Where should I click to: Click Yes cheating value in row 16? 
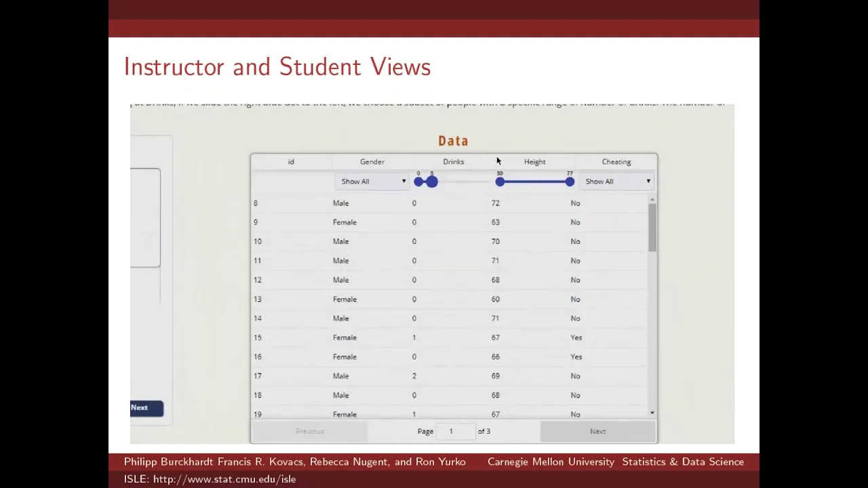pos(576,357)
